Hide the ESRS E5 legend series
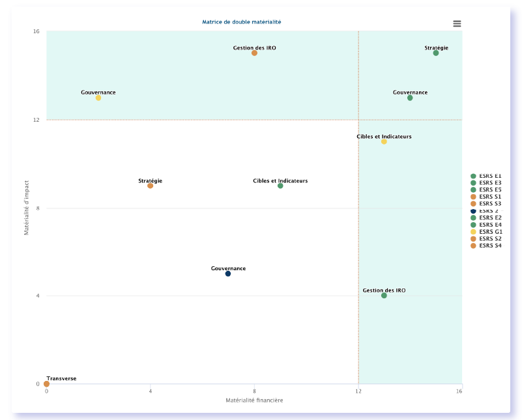The width and height of the screenshot is (522, 420). 486,190
